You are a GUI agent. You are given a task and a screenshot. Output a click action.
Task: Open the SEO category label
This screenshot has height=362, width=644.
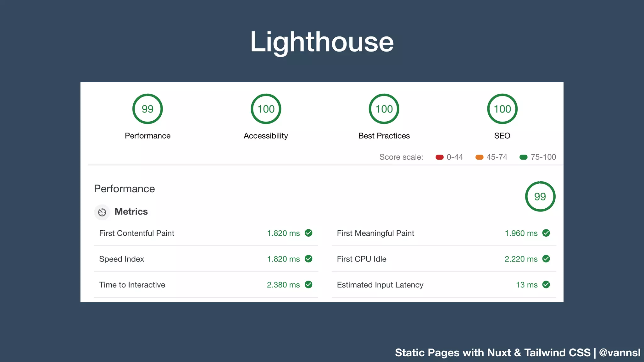point(502,136)
